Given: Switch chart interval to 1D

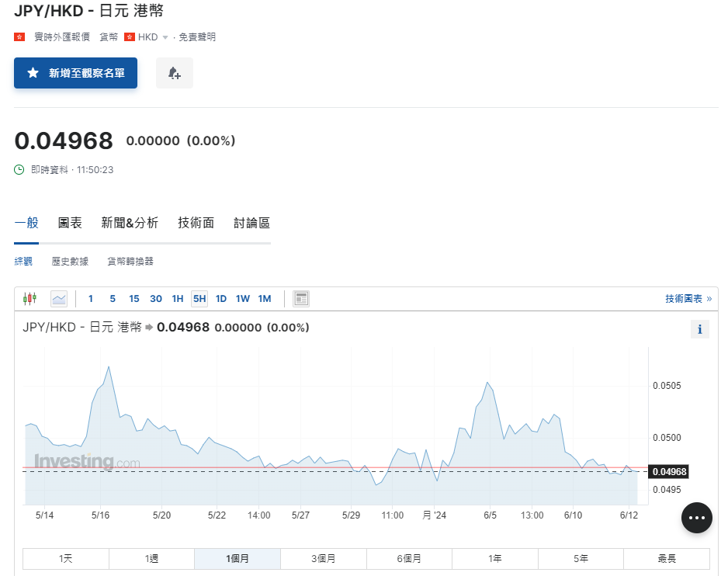Looking at the screenshot, I should [x=220, y=298].
